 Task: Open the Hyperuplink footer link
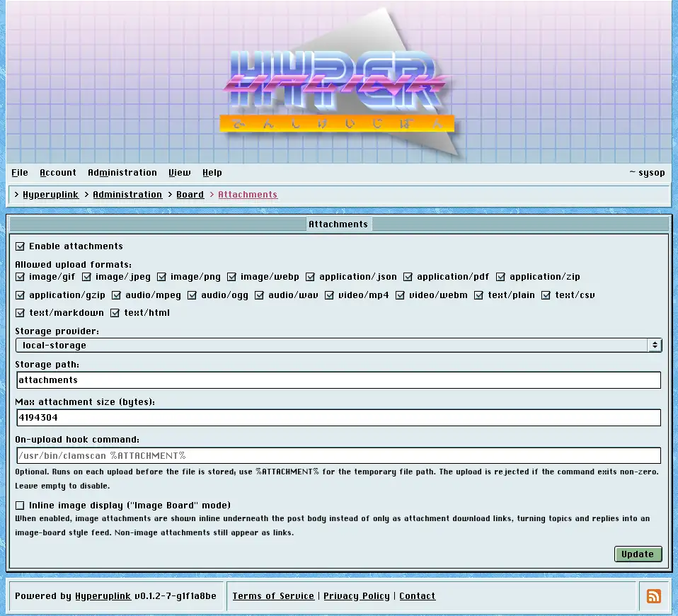point(103,596)
